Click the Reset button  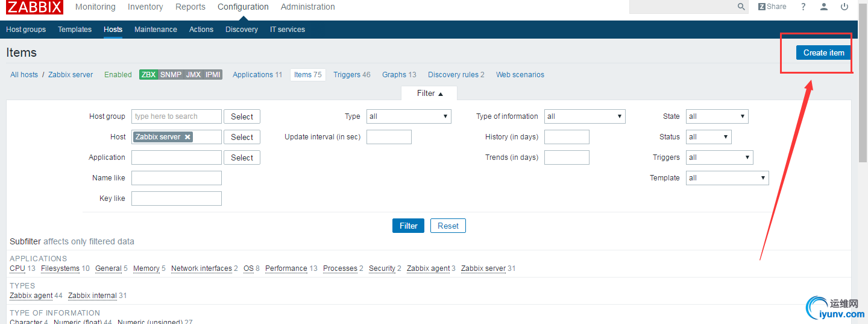pyautogui.click(x=448, y=226)
